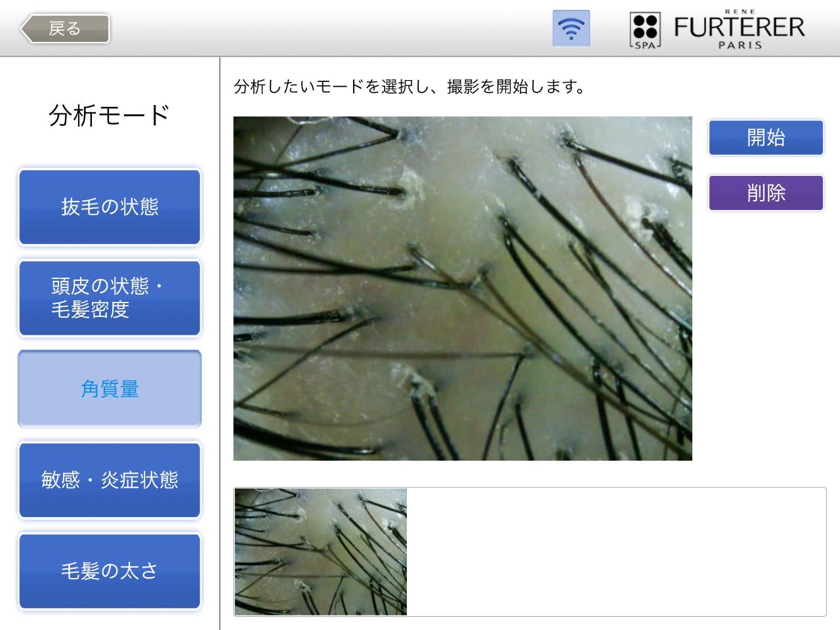
Task: Click the four-dot SPA emblem
Action: click(x=645, y=31)
